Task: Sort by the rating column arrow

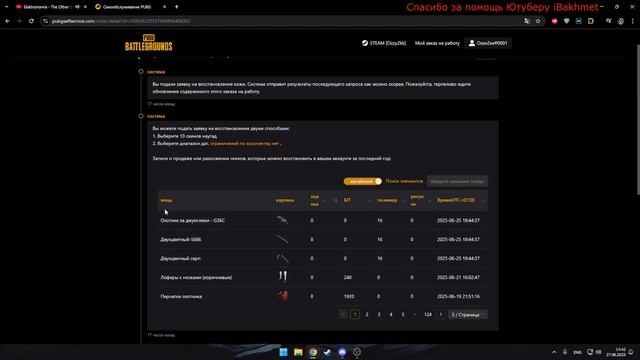Action: pos(324,200)
